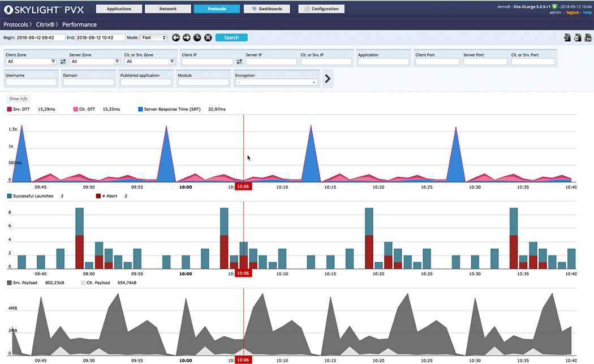Viewport: 594px width, 364px height.
Task: Click the Skylight PVX logo
Action: (x=44, y=10)
